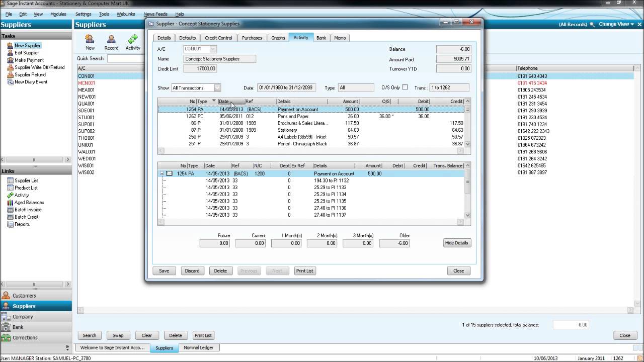Open the Memo tab
The image size is (644, 362).
click(x=340, y=38)
